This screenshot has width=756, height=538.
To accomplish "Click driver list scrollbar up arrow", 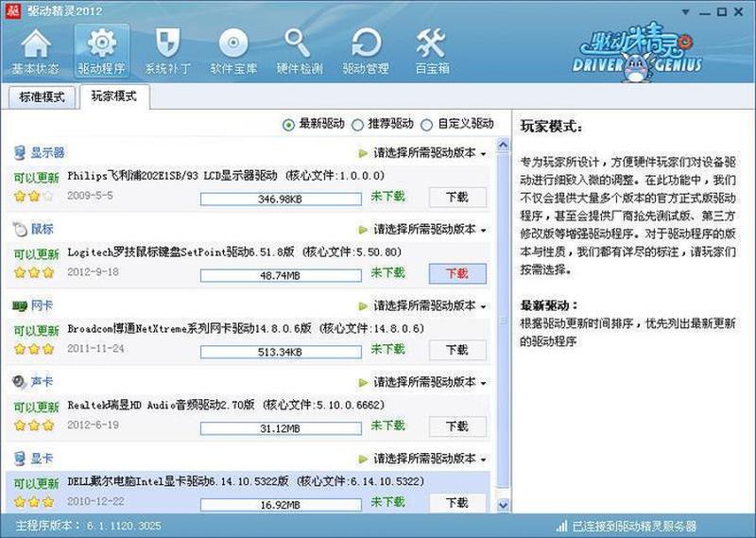I will coord(503,145).
